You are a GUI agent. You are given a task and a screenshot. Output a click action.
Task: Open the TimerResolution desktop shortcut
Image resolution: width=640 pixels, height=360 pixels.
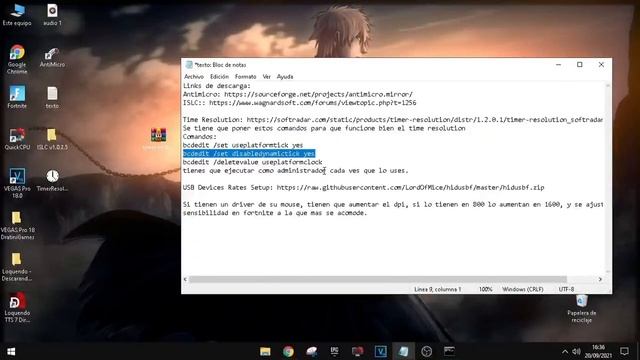52,180
